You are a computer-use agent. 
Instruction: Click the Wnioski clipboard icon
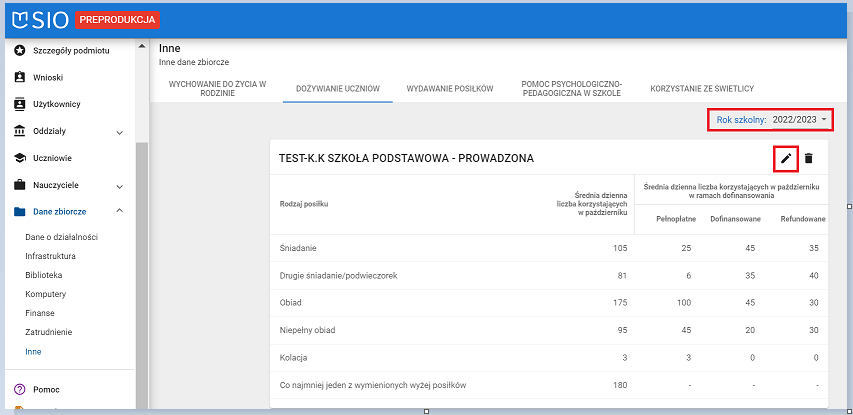(x=20, y=78)
